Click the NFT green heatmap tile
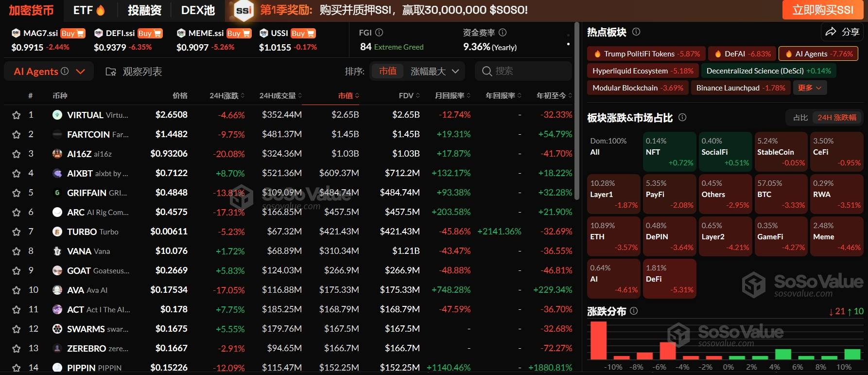 [x=669, y=152]
